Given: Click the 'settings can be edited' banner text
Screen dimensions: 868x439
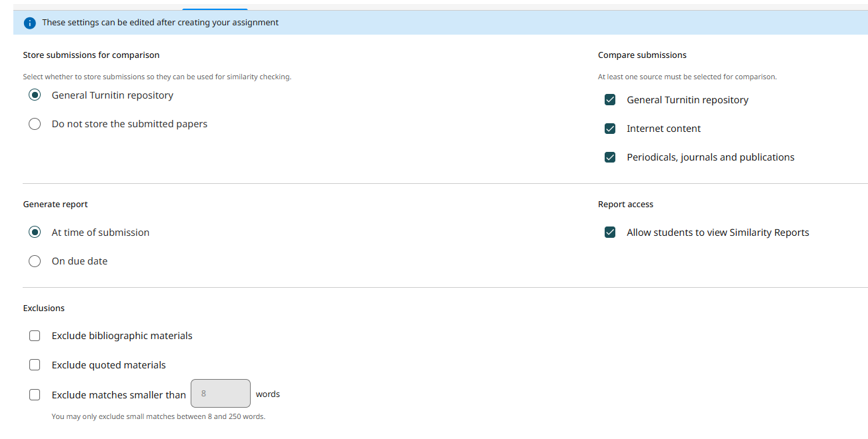Looking at the screenshot, I should tap(160, 23).
